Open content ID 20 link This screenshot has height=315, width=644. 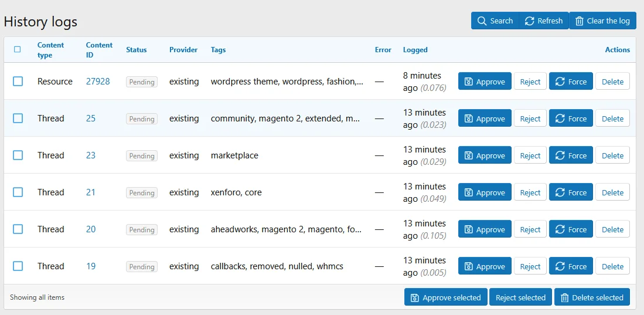[x=91, y=229]
